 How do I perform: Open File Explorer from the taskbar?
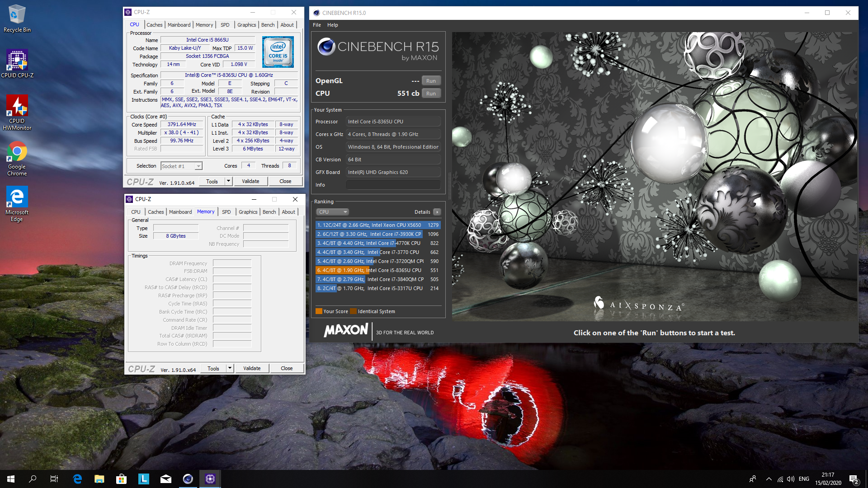pyautogui.click(x=99, y=479)
